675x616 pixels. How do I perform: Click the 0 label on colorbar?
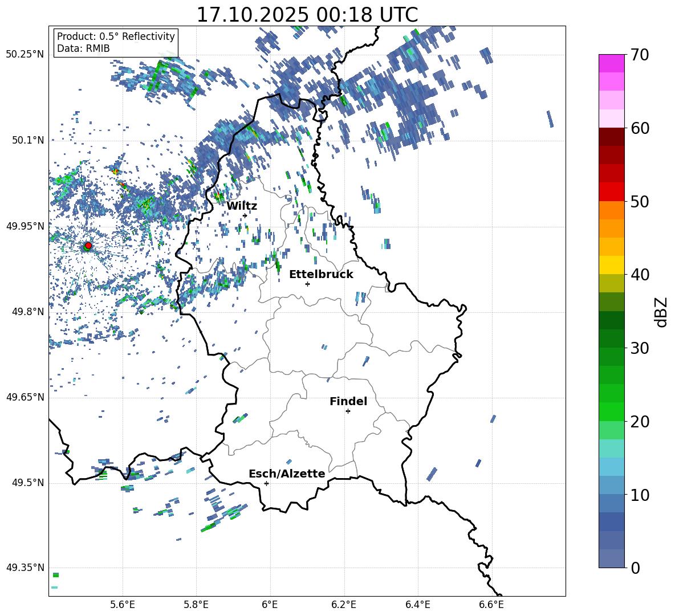(x=635, y=568)
